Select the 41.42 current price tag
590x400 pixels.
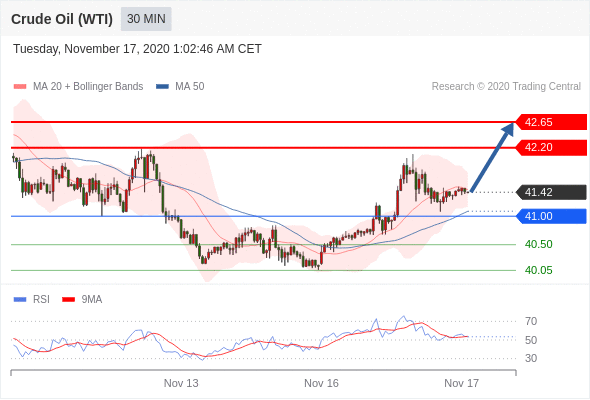(550, 192)
